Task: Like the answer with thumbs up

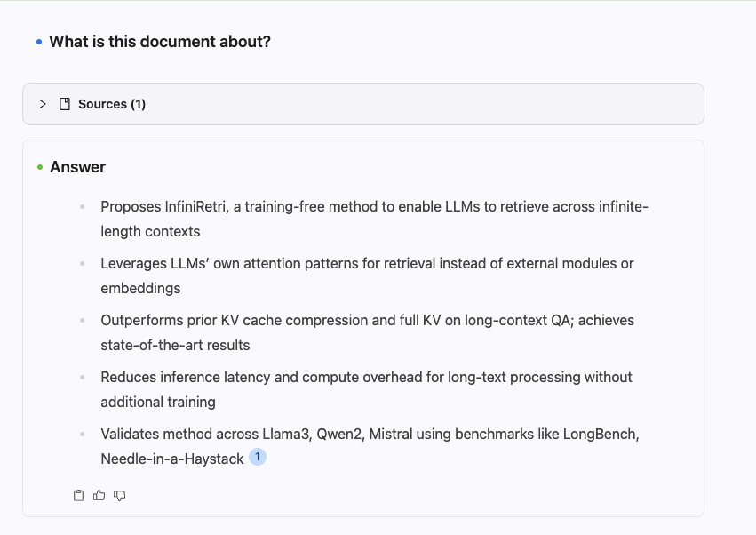Action: (99, 495)
